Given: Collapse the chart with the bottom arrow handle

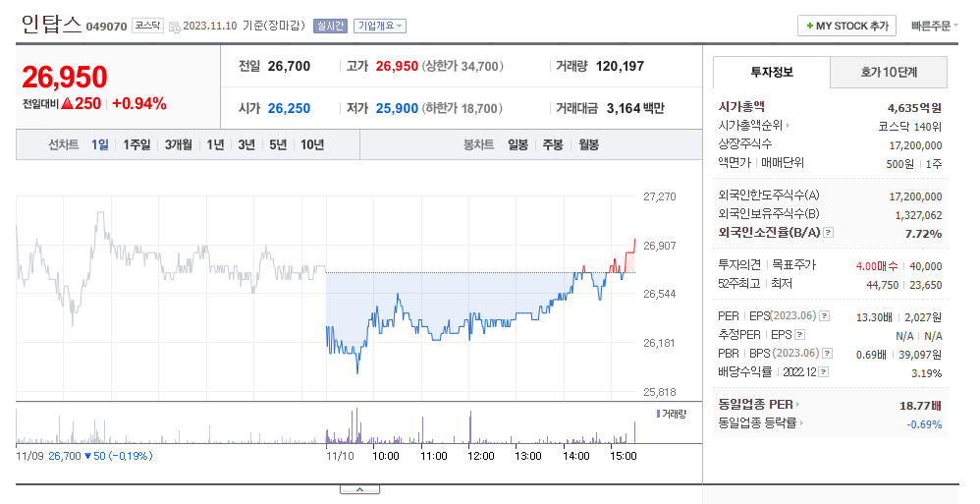Looking at the screenshot, I should [359, 489].
